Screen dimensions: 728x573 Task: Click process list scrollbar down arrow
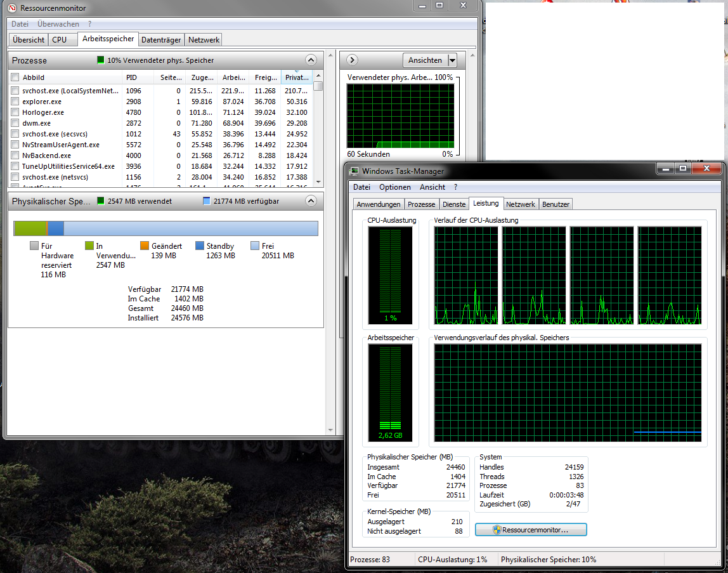coord(318,181)
